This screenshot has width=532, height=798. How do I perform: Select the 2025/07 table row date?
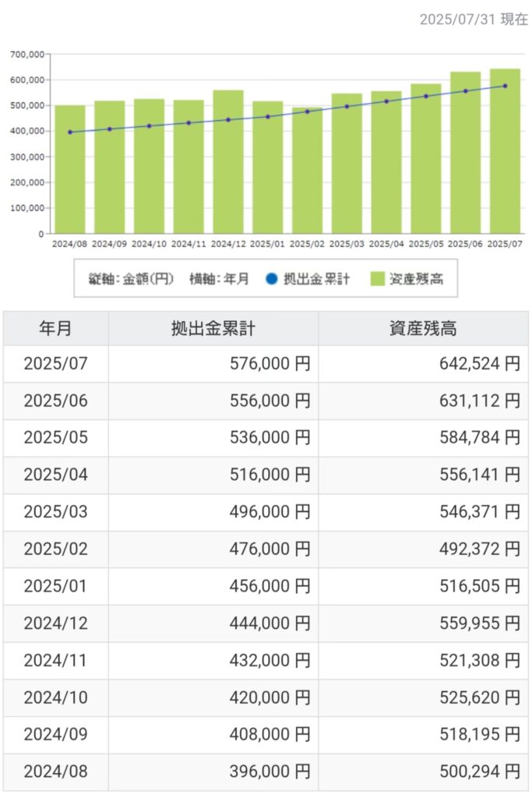coord(55,364)
